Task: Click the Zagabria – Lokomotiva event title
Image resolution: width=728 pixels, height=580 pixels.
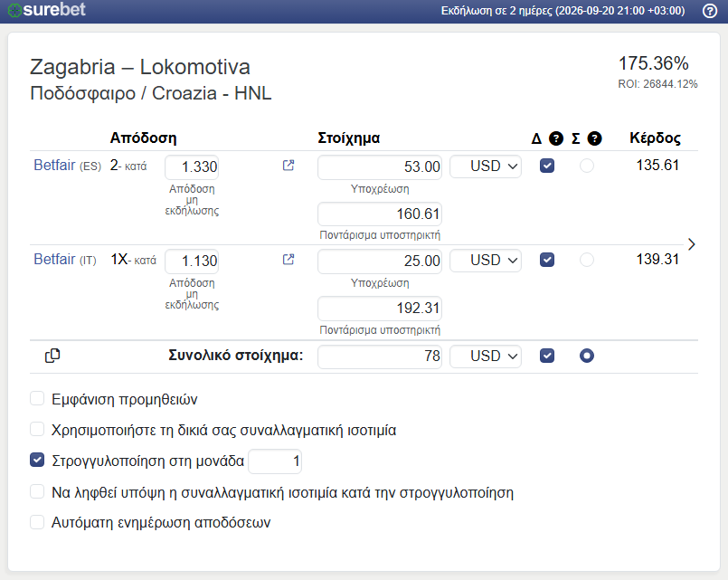Action: click(x=140, y=67)
